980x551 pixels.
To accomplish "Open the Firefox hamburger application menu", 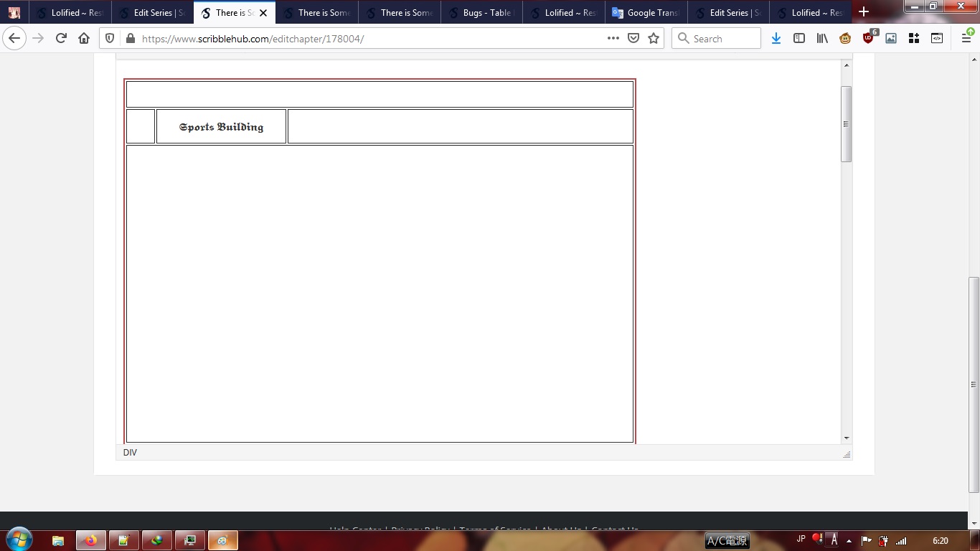I will pos(966,39).
